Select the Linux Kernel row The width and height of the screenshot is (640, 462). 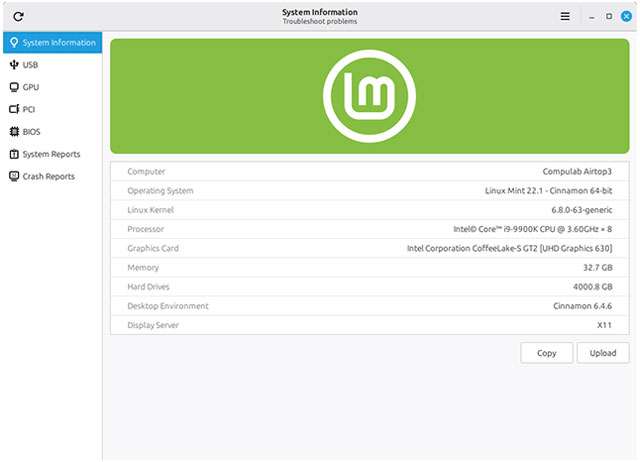370,210
